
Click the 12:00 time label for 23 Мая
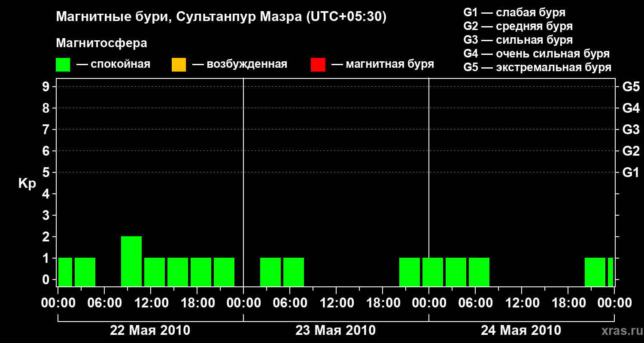click(336, 303)
